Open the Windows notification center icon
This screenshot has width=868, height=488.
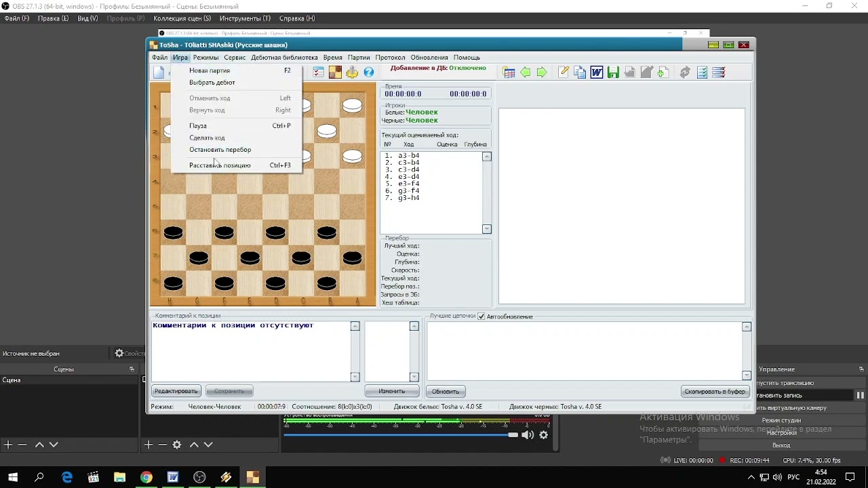tap(850, 477)
